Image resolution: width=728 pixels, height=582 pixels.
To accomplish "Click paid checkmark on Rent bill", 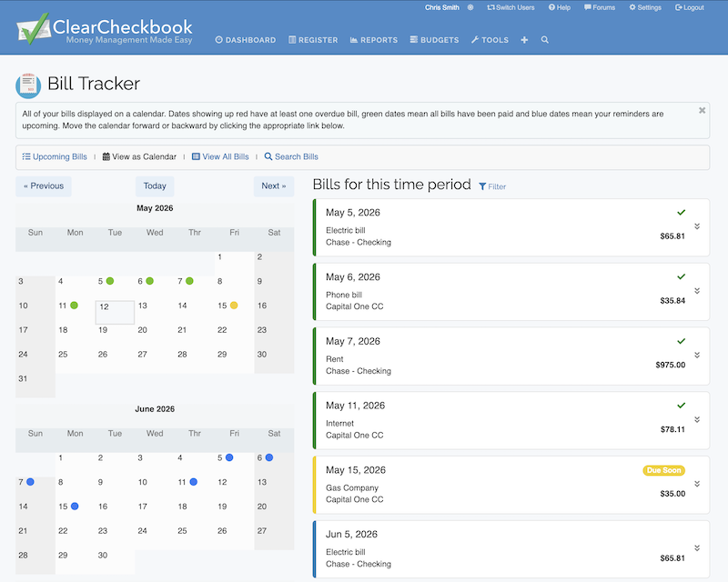I will pyautogui.click(x=681, y=341).
